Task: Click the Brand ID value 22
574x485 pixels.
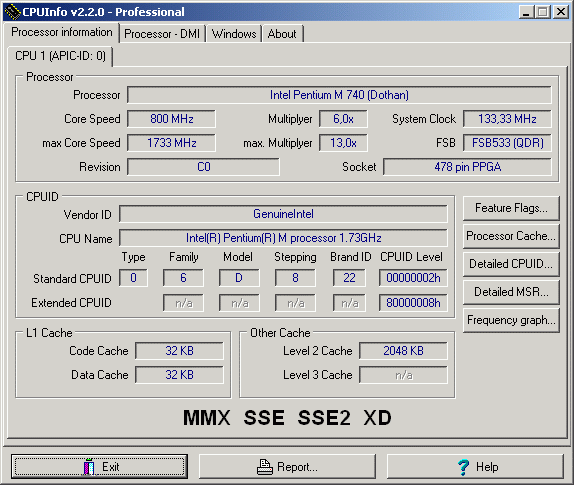Action: tap(349, 278)
